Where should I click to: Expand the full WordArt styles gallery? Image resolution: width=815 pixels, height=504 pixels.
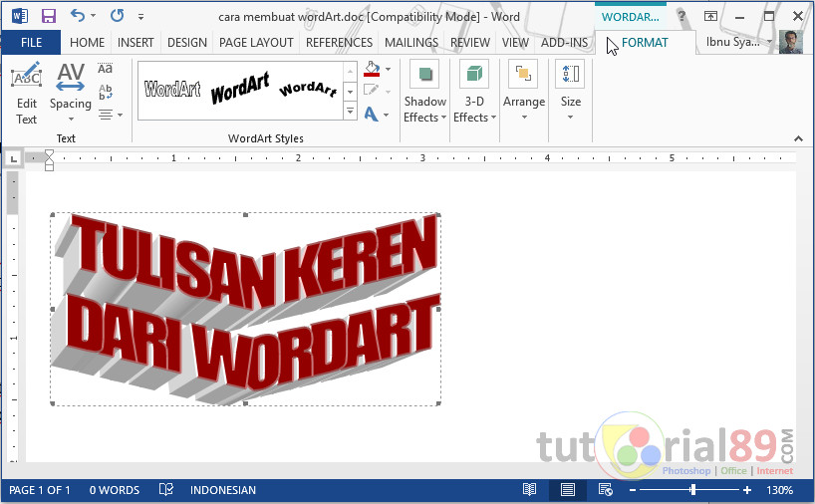point(351,111)
